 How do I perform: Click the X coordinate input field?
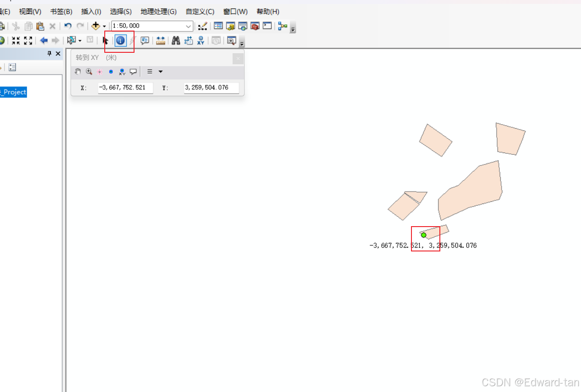[x=126, y=88]
